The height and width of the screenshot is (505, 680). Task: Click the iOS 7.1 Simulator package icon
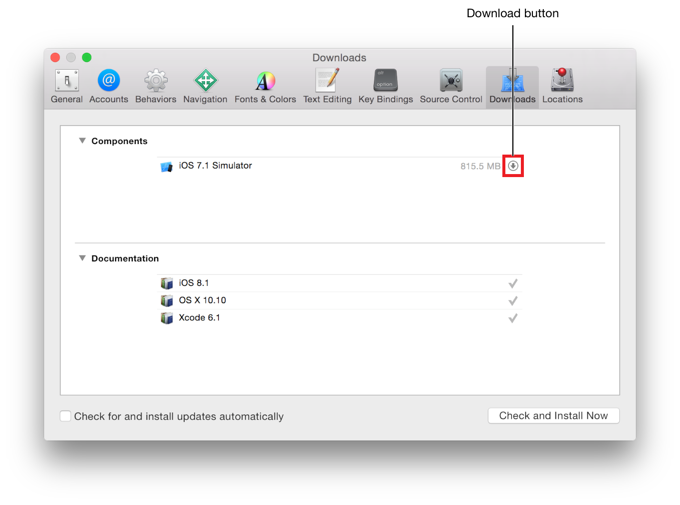click(x=167, y=166)
